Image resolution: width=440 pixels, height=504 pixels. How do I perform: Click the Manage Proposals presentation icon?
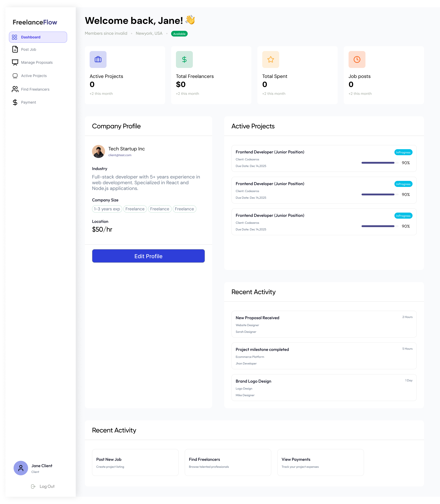point(15,62)
